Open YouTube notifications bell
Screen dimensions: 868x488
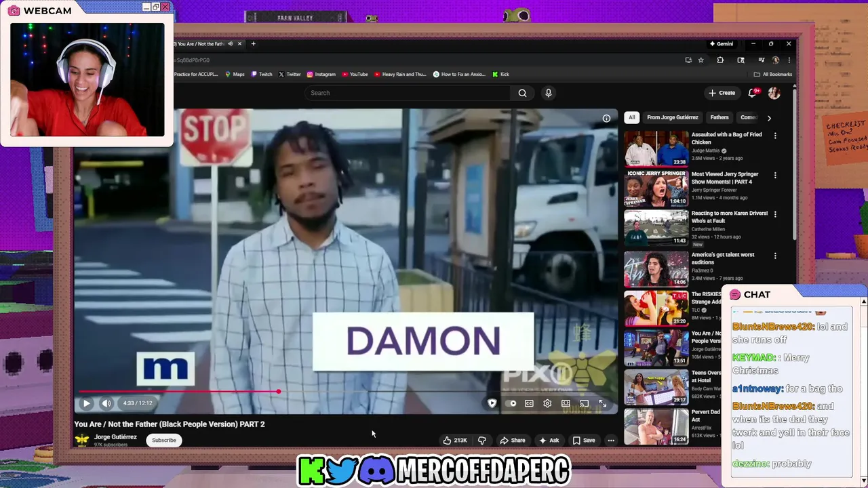click(752, 93)
